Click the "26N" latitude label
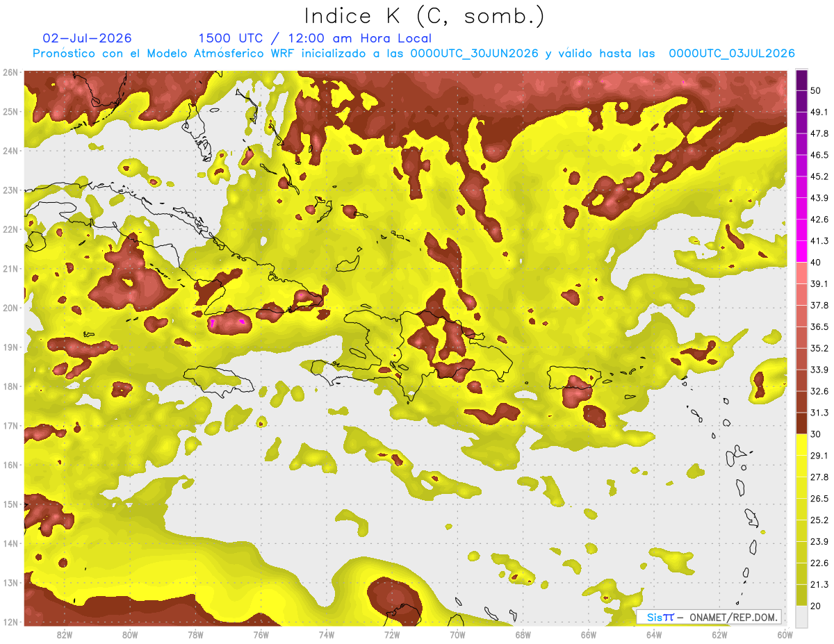This screenshot has width=834, height=644. pos(10,72)
